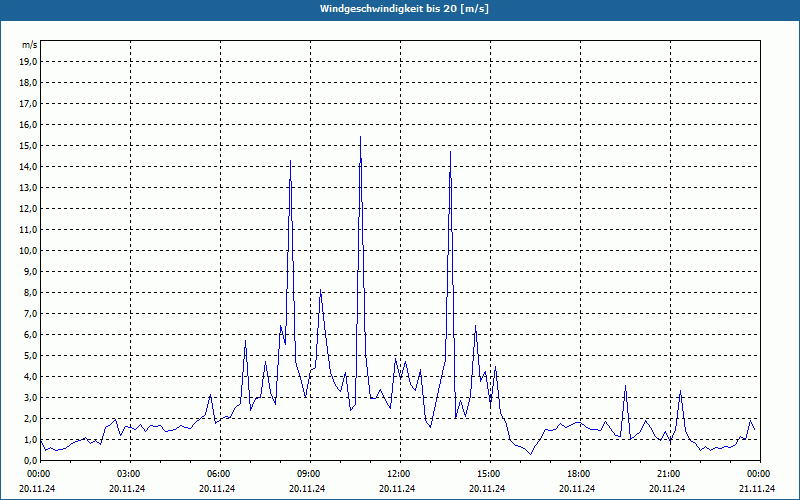Select the 6,0 y-axis value
The height and width of the screenshot is (500, 800).
click(30, 334)
